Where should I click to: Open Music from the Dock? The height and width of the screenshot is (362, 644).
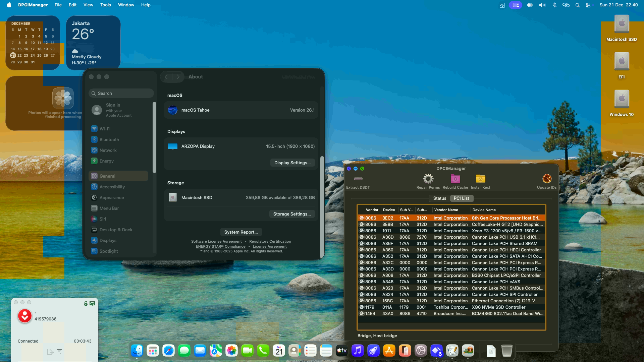358,351
